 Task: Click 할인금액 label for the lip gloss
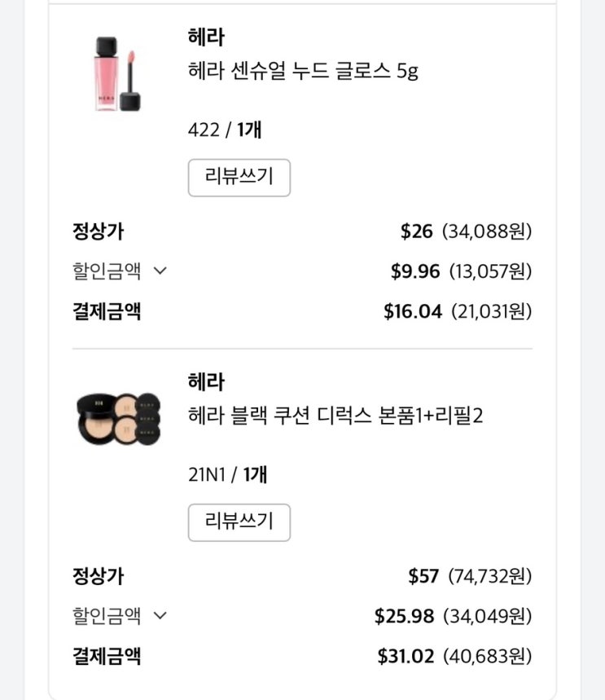point(107,271)
